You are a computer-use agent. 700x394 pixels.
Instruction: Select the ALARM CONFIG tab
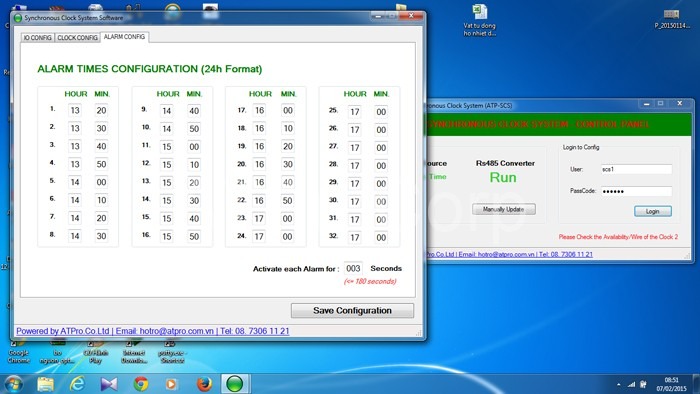click(124, 37)
